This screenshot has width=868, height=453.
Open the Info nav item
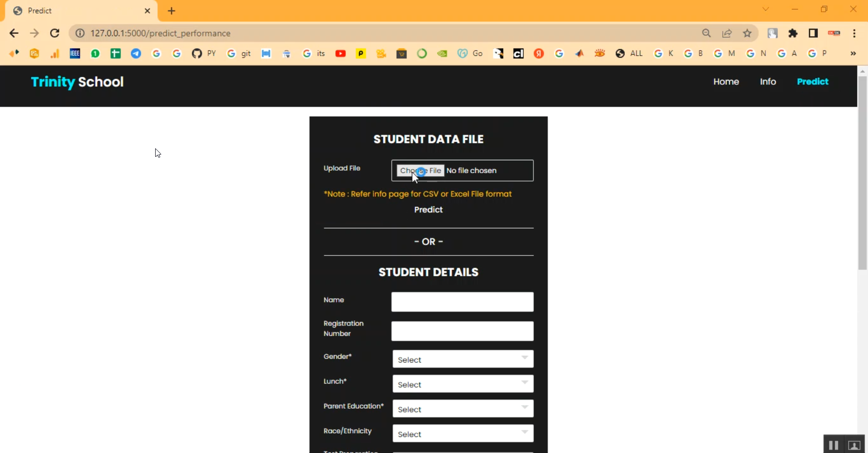pyautogui.click(x=768, y=82)
